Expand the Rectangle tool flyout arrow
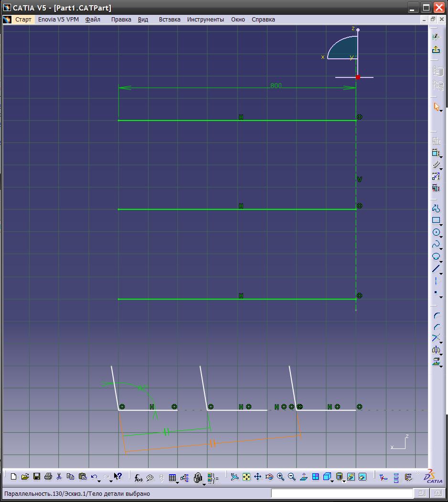The height and width of the screenshot is (502, 448). tap(441, 225)
